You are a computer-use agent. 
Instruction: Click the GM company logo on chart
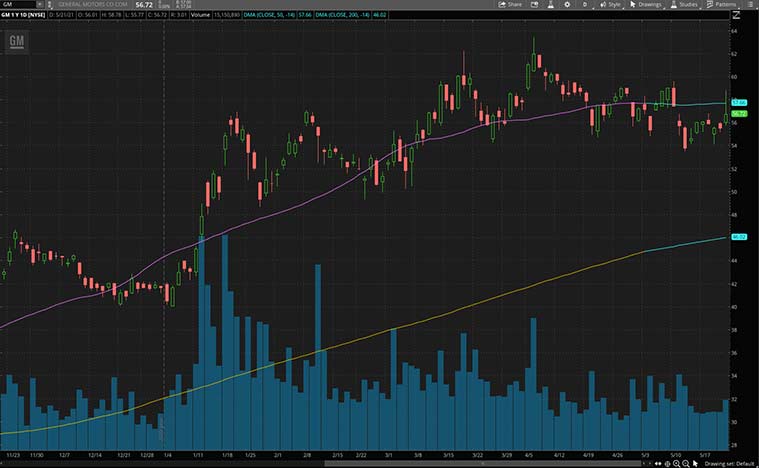point(16,41)
